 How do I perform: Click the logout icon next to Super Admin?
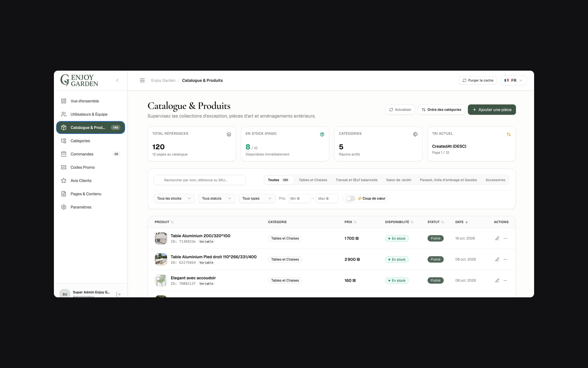[x=118, y=294]
